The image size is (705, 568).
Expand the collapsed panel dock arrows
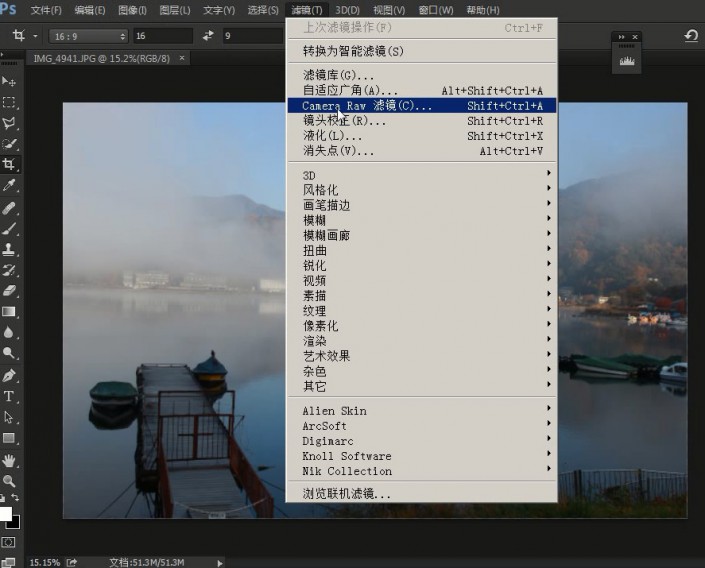point(621,37)
